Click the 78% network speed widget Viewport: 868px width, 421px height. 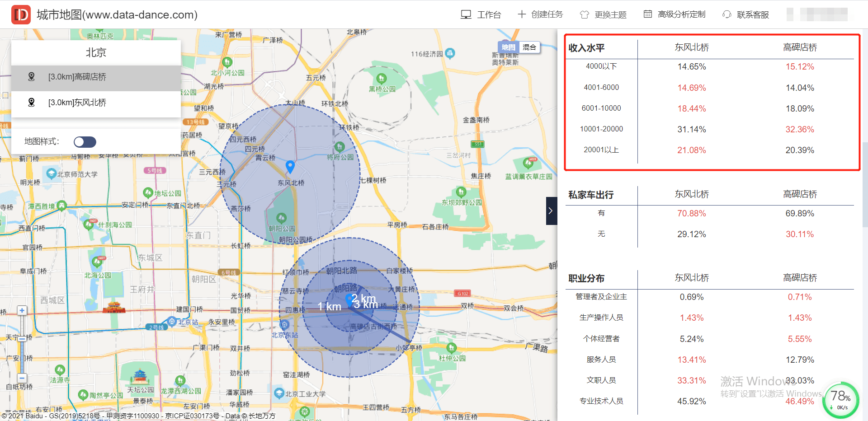tap(841, 400)
